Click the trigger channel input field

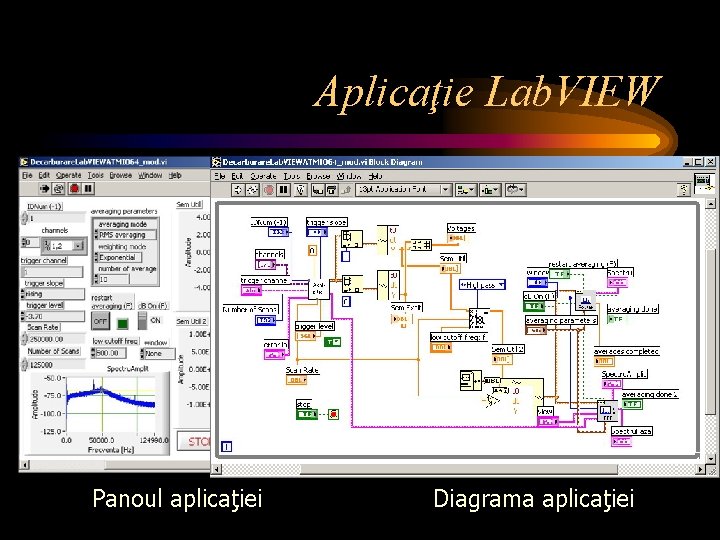coord(52,272)
